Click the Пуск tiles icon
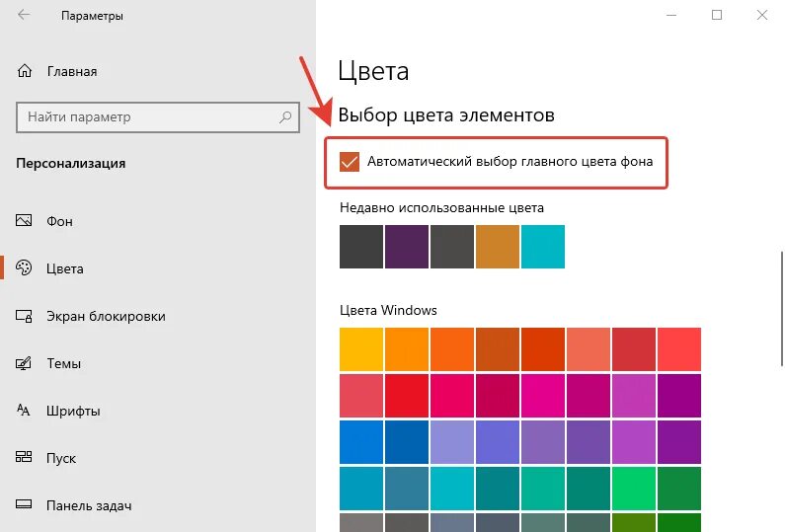Viewport: 785px width, 532px height. 24,456
